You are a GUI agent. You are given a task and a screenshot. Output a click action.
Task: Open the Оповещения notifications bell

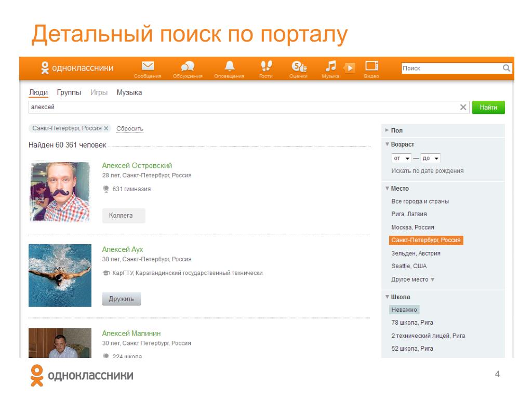[229, 69]
